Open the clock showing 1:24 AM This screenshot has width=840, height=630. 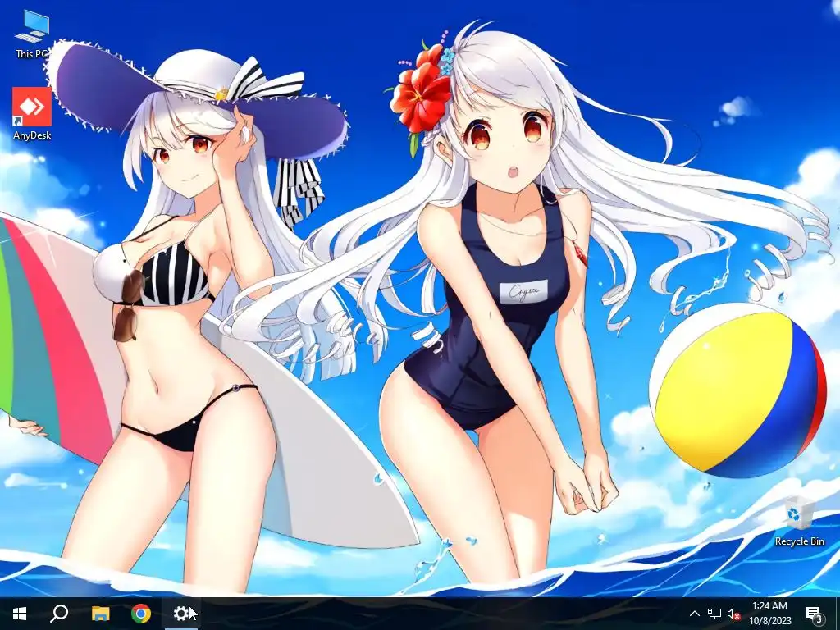pos(769,614)
